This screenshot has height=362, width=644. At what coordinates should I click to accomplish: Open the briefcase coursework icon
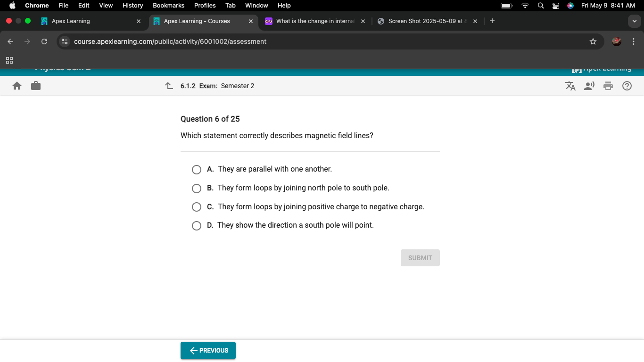tap(36, 86)
